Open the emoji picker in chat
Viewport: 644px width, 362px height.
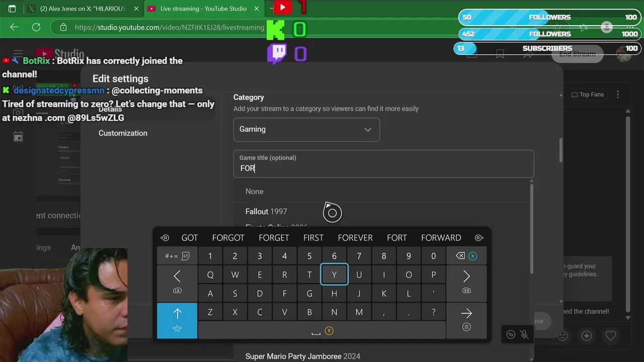562,335
